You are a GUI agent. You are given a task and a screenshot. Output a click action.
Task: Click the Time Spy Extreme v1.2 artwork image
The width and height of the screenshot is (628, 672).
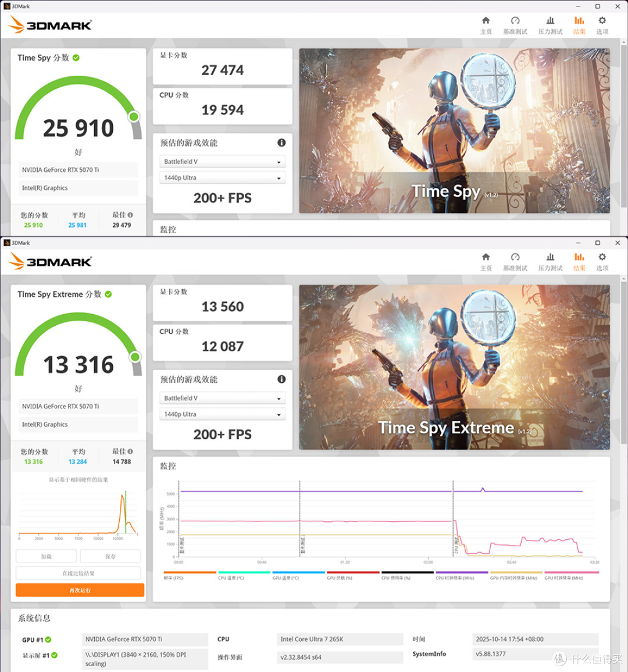click(454, 367)
